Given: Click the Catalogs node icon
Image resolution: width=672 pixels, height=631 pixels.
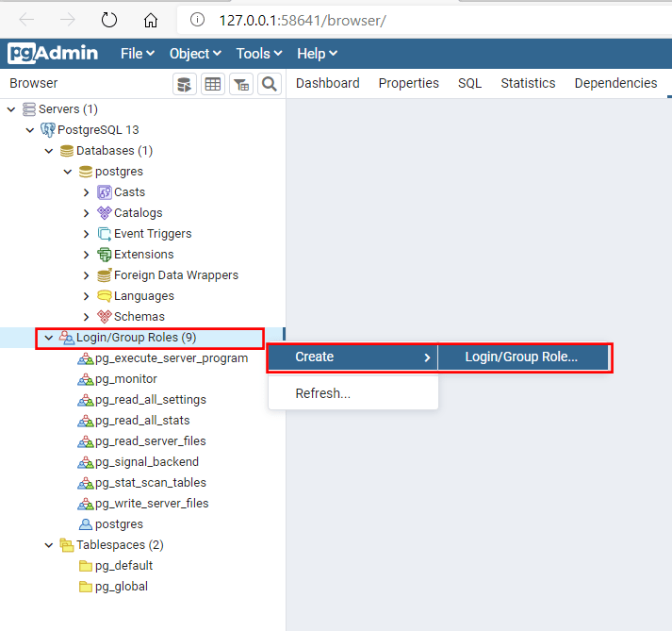Looking at the screenshot, I should pyautogui.click(x=104, y=213).
